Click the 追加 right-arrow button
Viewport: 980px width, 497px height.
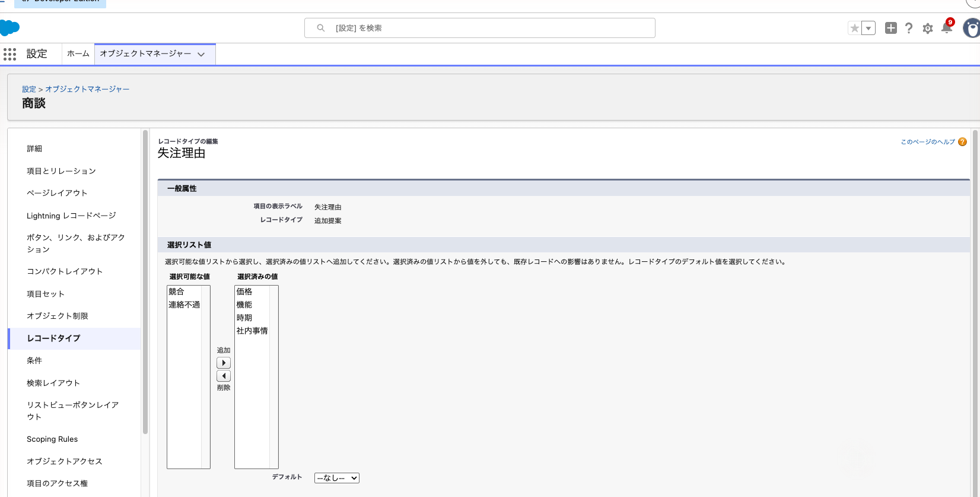[224, 363]
